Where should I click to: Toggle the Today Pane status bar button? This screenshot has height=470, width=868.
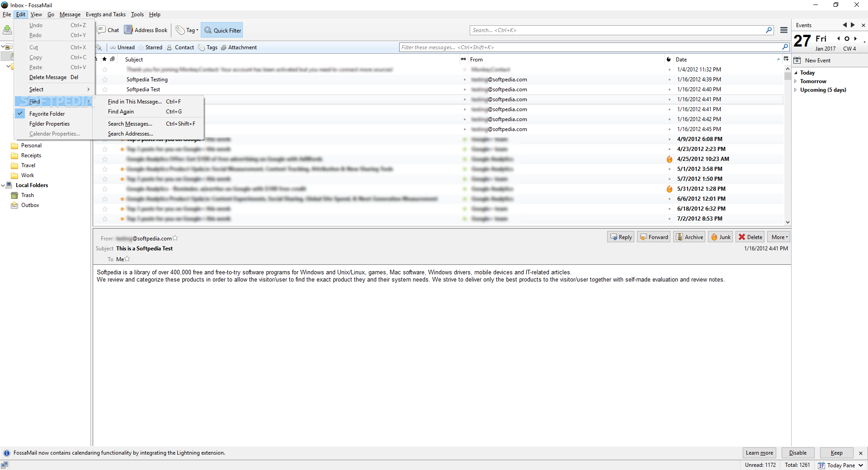(840, 465)
